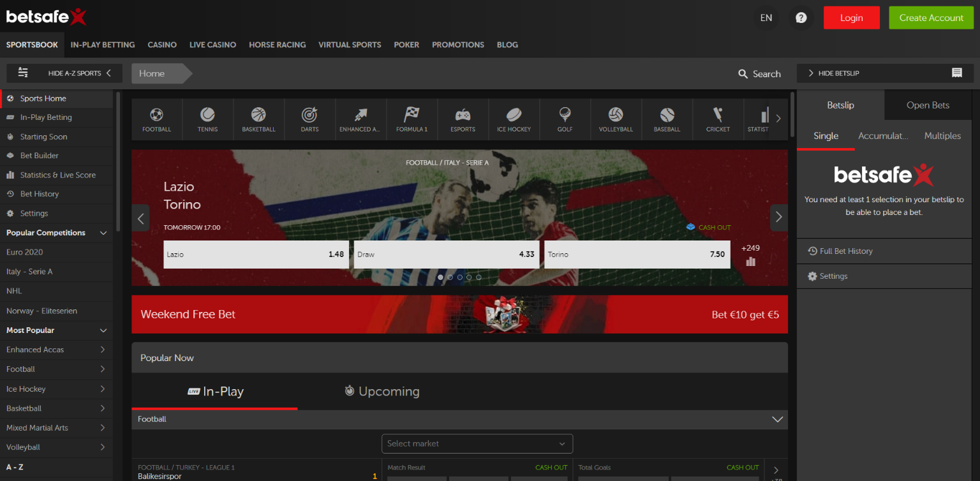Open the Cricket sport icon
The width and height of the screenshot is (980, 481).
(x=718, y=119)
